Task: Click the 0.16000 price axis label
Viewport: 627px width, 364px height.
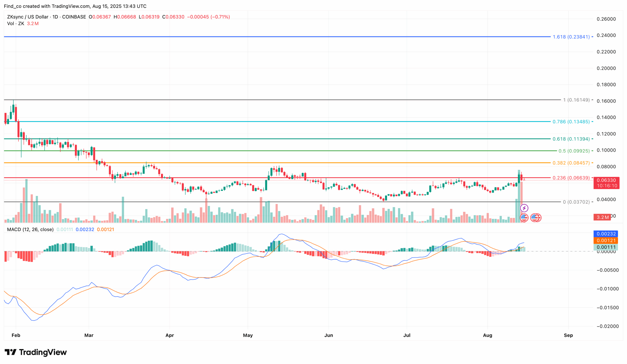Action: click(606, 101)
